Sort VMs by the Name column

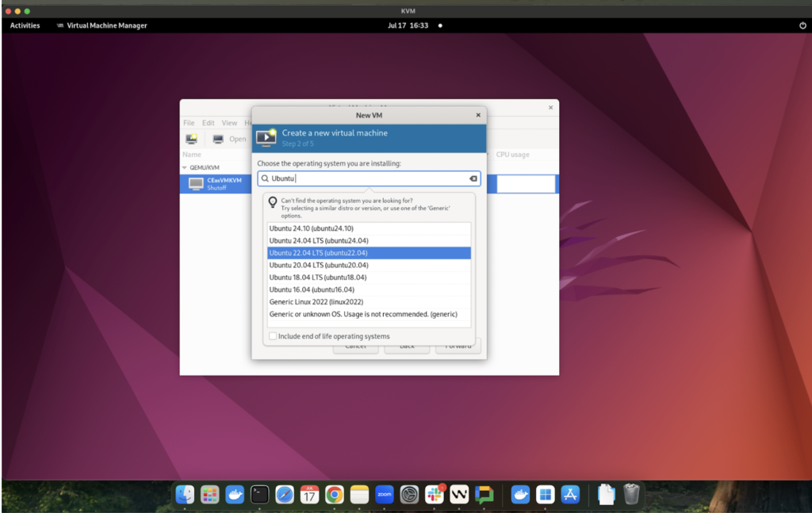(192, 155)
